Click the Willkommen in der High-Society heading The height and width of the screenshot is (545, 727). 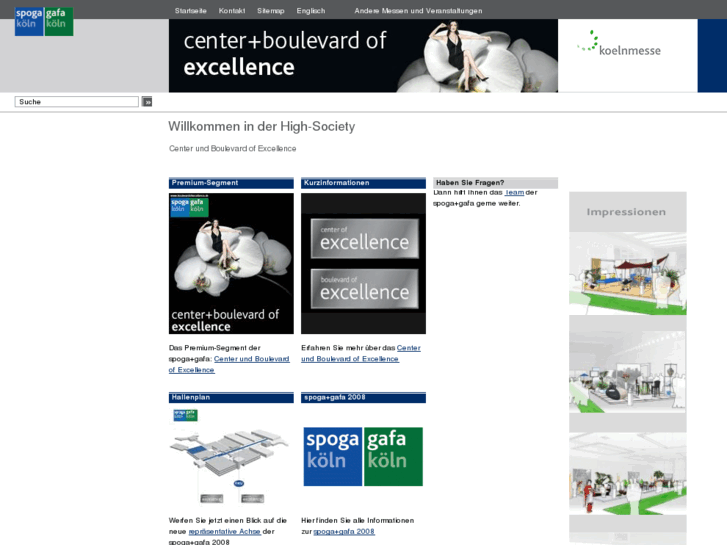pyautogui.click(x=261, y=127)
